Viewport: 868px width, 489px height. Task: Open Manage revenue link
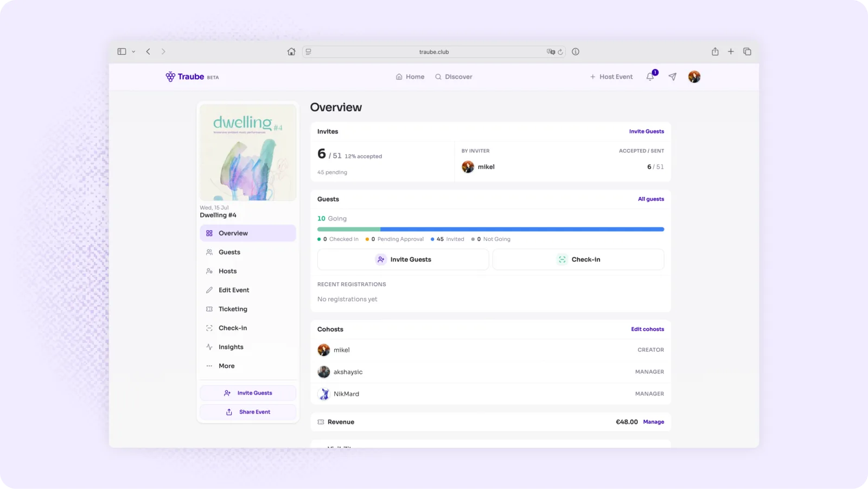653,422
